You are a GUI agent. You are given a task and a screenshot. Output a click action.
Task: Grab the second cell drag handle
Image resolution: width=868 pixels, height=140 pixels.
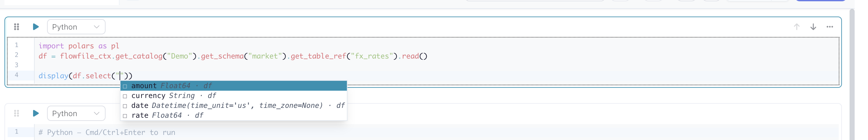(17, 113)
